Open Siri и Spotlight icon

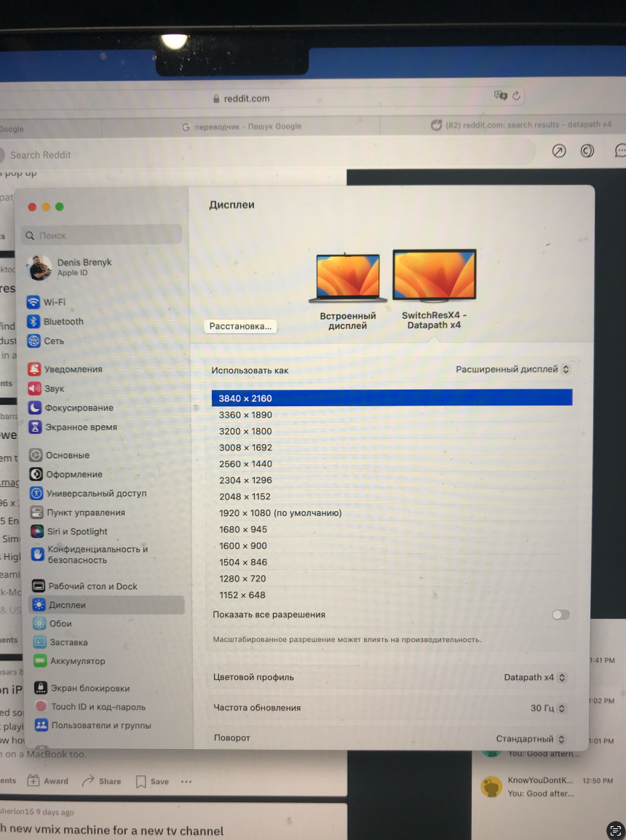35,531
